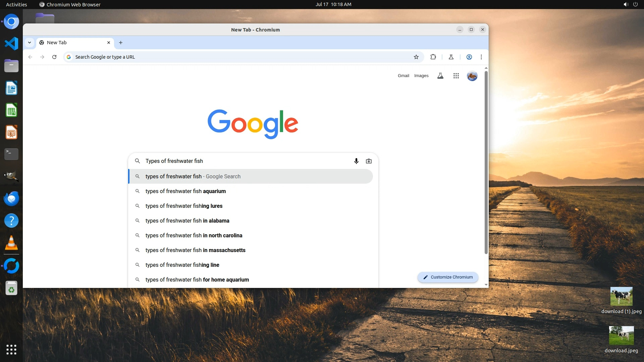644x362 pixels.
Task: Click the Customize Chromium button
Action: (x=448, y=277)
